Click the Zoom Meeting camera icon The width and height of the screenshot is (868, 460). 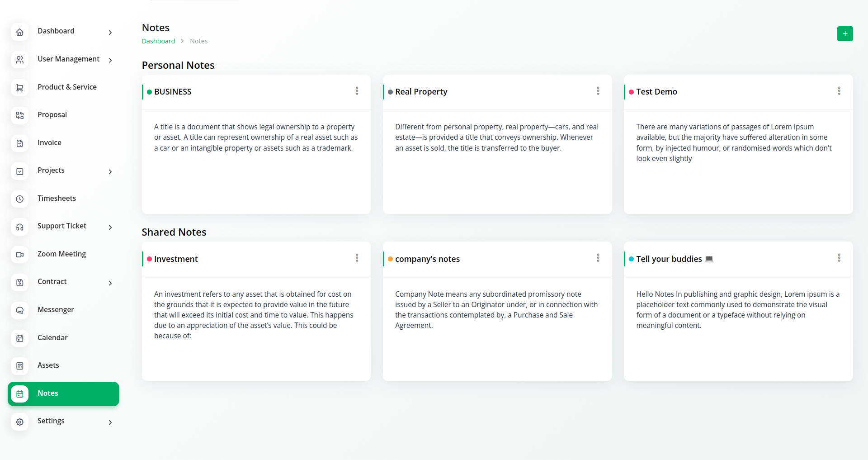[x=20, y=255]
